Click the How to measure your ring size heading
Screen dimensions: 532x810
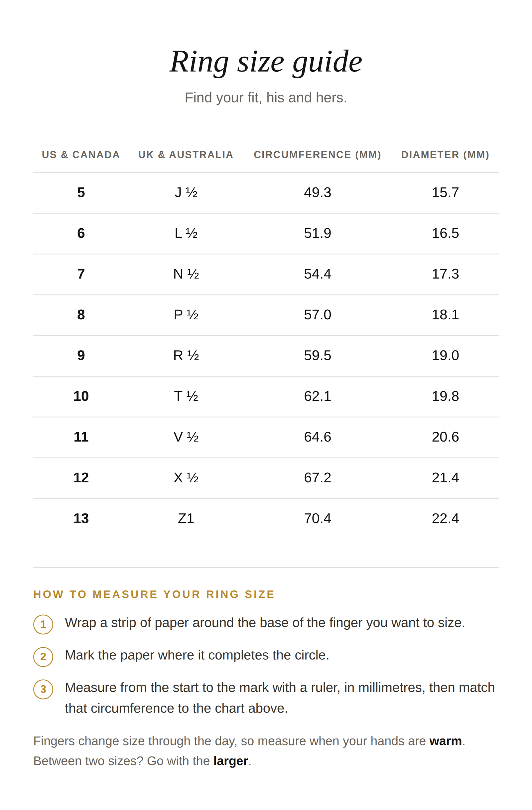pos(154,594)
